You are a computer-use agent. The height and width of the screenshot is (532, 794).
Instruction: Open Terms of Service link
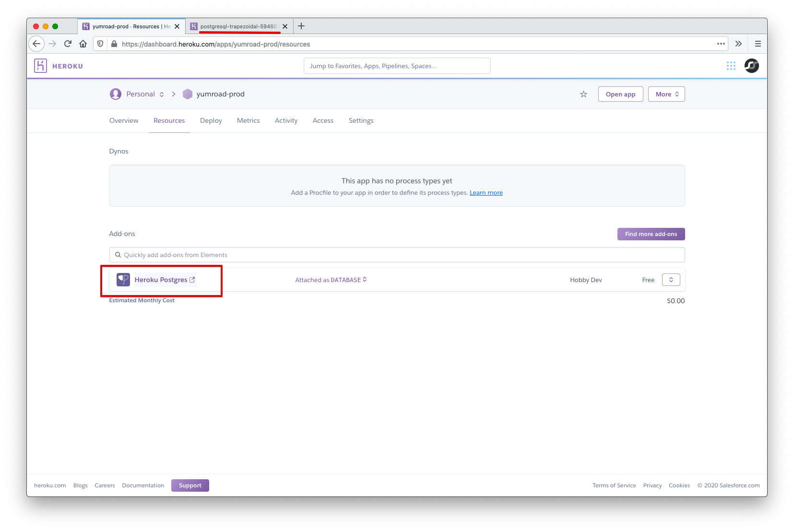[x=614, y=485]
